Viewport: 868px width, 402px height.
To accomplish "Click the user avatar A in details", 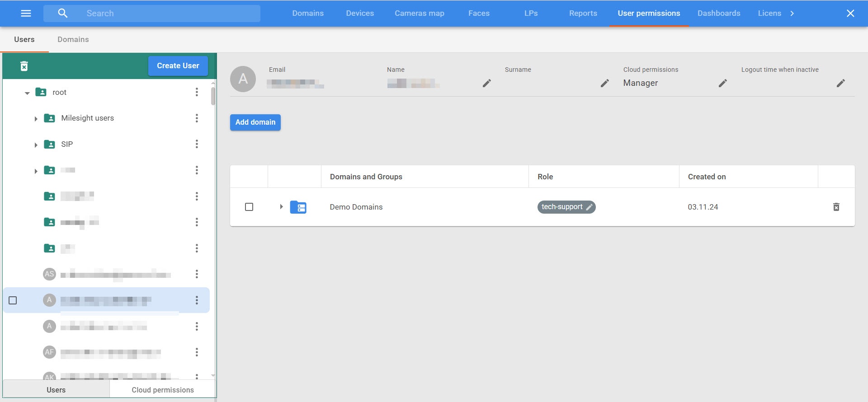I will click(x=243, y=79).
